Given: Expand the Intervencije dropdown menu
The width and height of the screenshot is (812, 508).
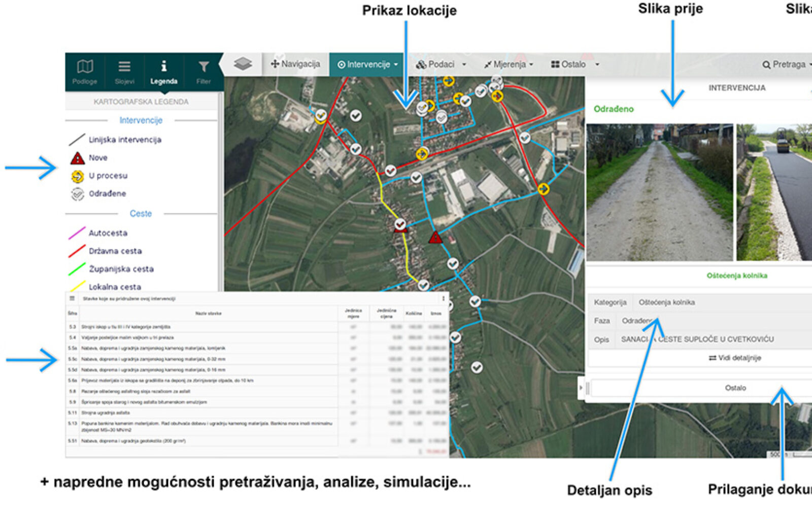Looking at the screenshot, I should 367,65.
